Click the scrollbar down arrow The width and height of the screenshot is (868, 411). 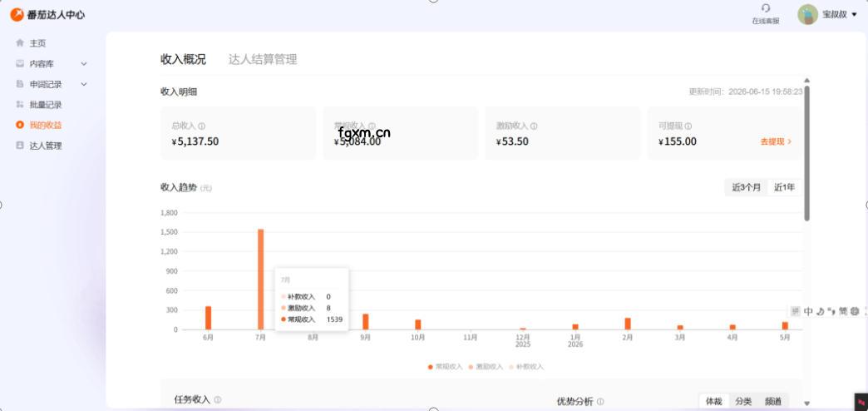pos(807,404)
